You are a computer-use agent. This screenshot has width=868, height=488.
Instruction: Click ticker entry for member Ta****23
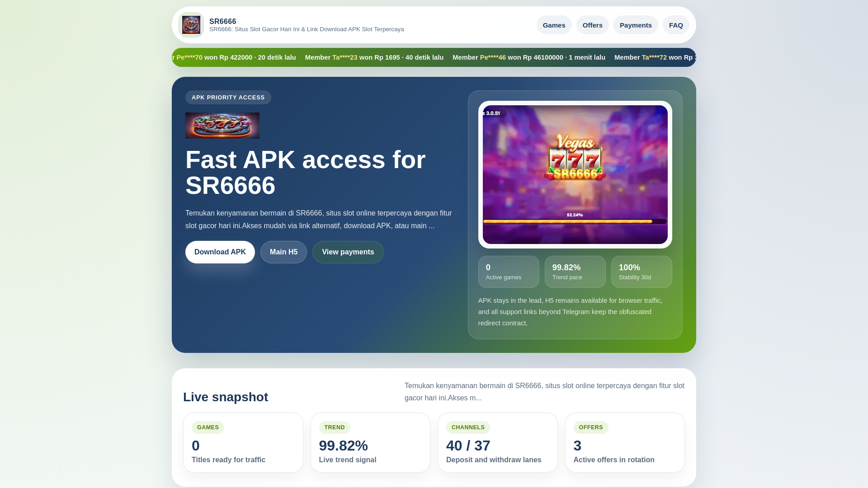[374, 57]
